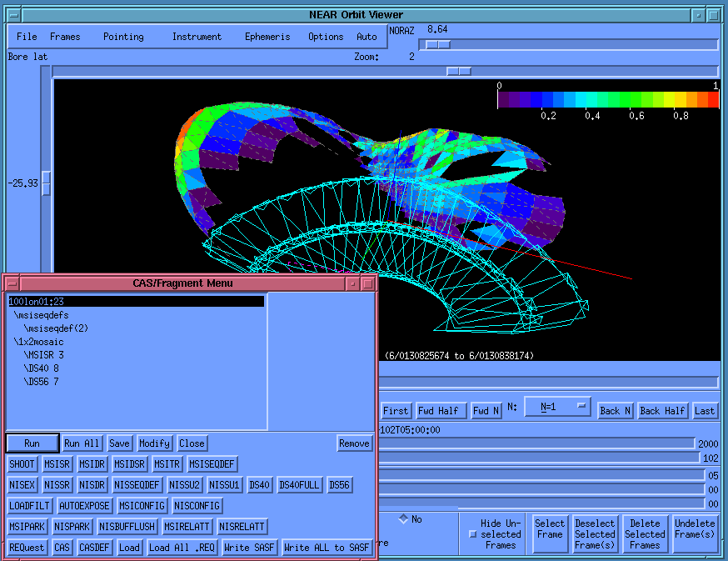Select the \msiseqdefs entry

42,315
